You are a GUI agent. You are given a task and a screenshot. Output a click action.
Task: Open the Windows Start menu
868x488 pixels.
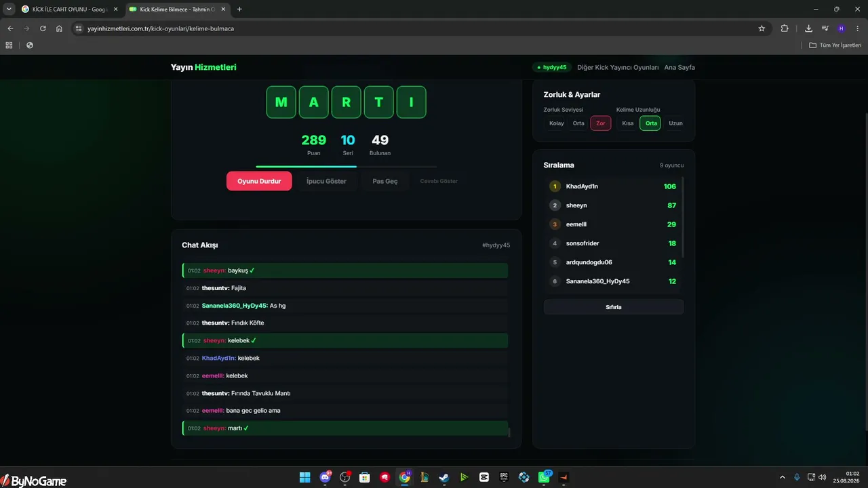pyautogui.click(x=305, y=477)
